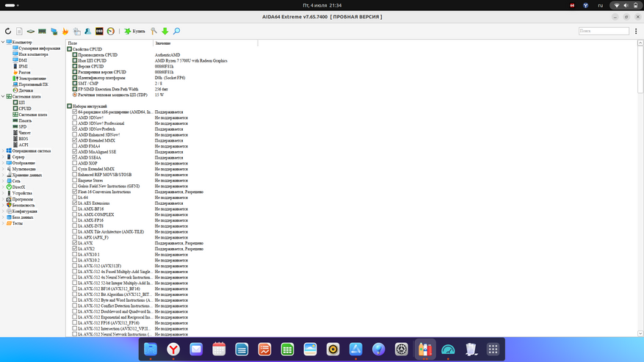
Task: Toggle the IA AVX2 checkbox
Action: 75,249
